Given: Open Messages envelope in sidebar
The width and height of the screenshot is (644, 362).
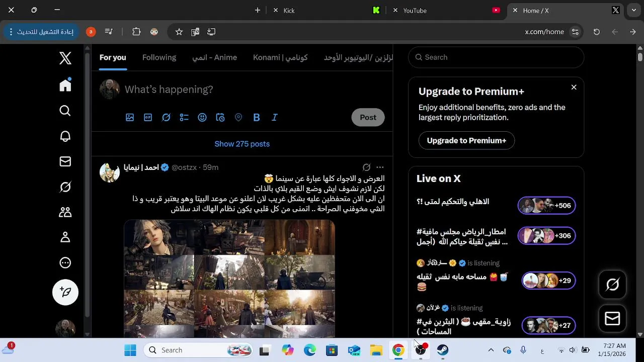Looking at the screenshot, I should [x=65, y=161].
